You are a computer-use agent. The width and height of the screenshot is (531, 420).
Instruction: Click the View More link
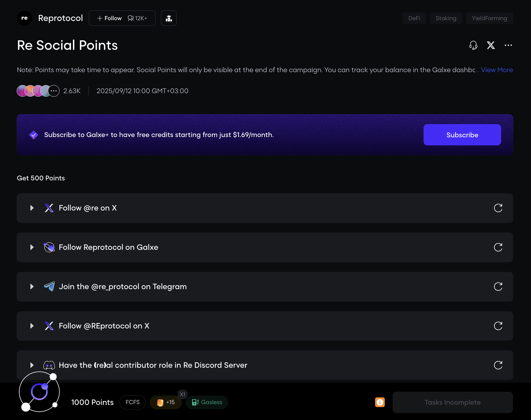tap(497, 70)
